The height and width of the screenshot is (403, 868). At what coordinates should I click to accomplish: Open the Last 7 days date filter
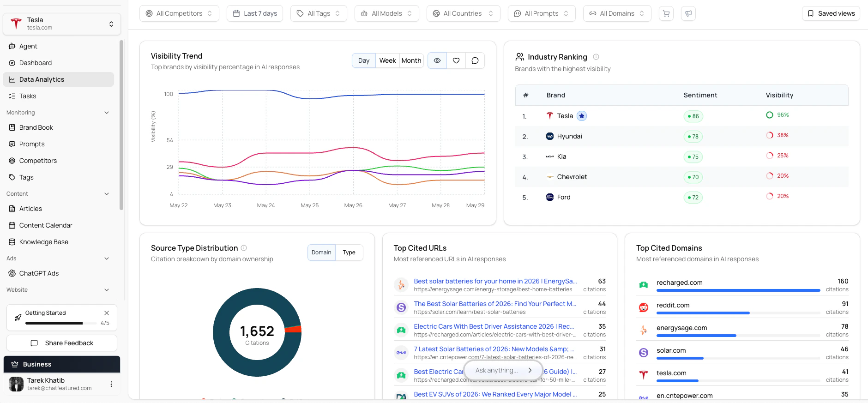pos(255,13)
